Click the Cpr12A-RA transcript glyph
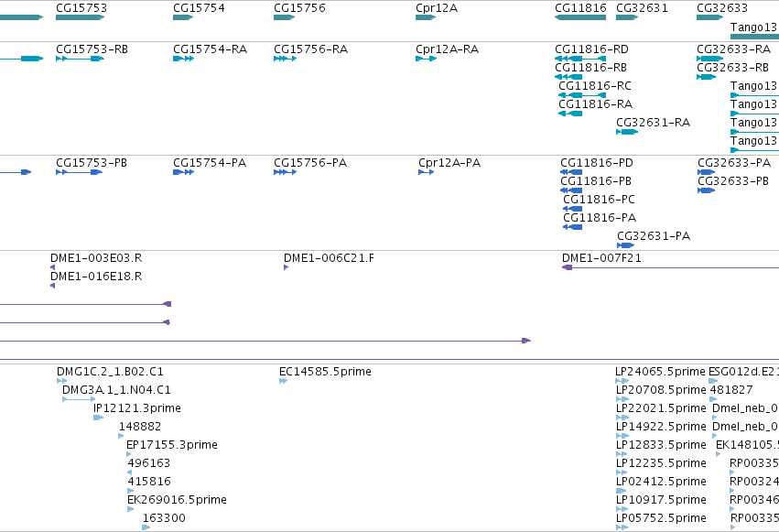The image size is (779, 532). (x=427, y=59)
